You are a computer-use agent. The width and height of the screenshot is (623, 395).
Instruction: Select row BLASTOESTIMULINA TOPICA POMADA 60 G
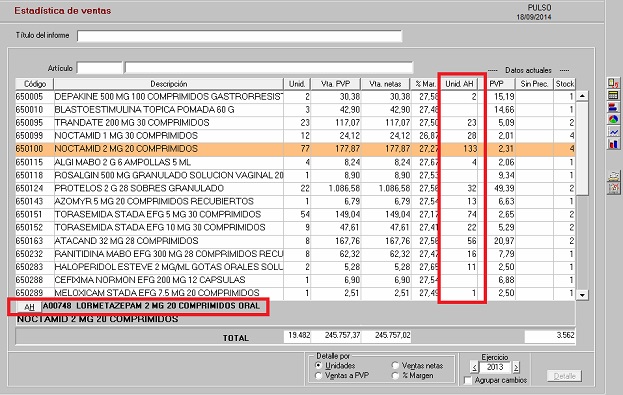tap(295, 110)
